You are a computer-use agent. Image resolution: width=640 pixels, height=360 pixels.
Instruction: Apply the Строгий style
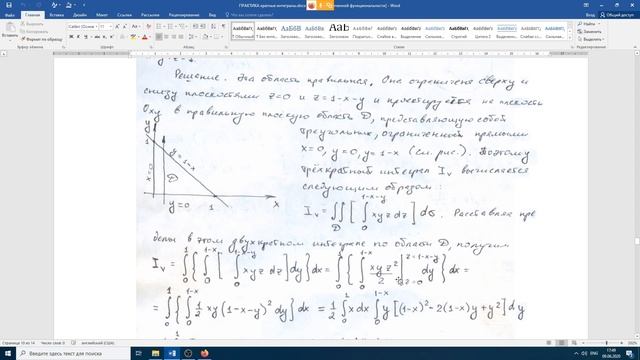tap(459, 31)
